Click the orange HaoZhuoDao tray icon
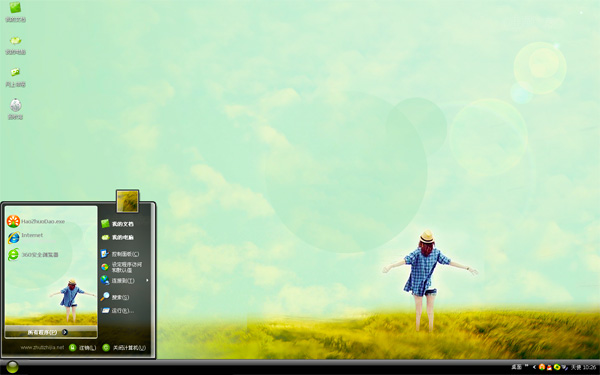600x375 pixels. coord(542,367)
